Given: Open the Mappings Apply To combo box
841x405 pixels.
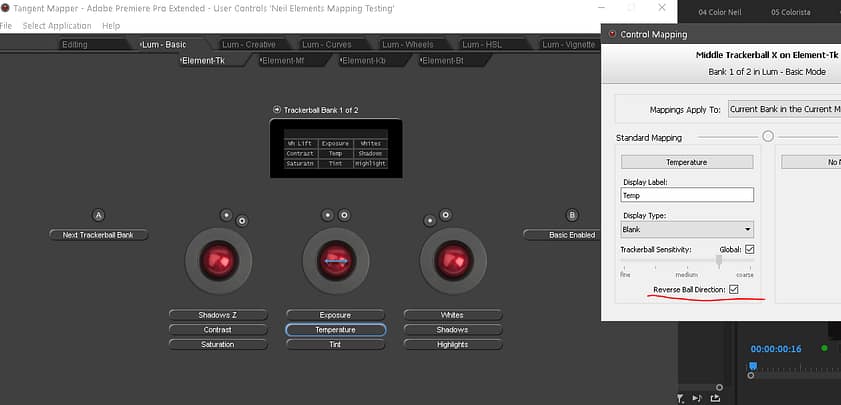Looking at the screenshot, I should pos(784,109).
